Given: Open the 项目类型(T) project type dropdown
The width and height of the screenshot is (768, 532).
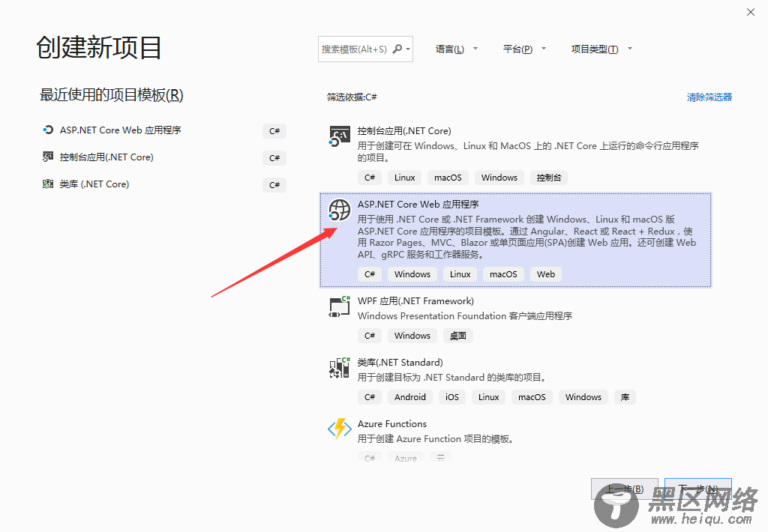Looking at the screenshot, I should 601,49.
